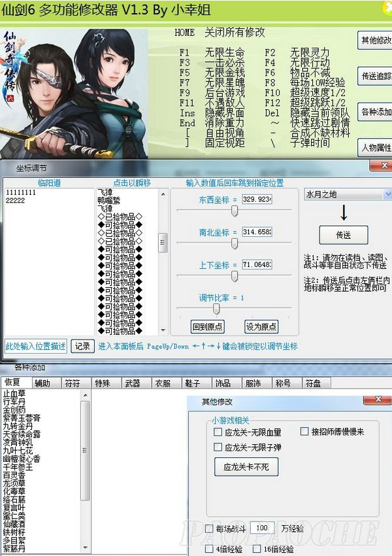Adjust the 南北坐标 slider handle
The image size is (392, 556).
point(235,244)
